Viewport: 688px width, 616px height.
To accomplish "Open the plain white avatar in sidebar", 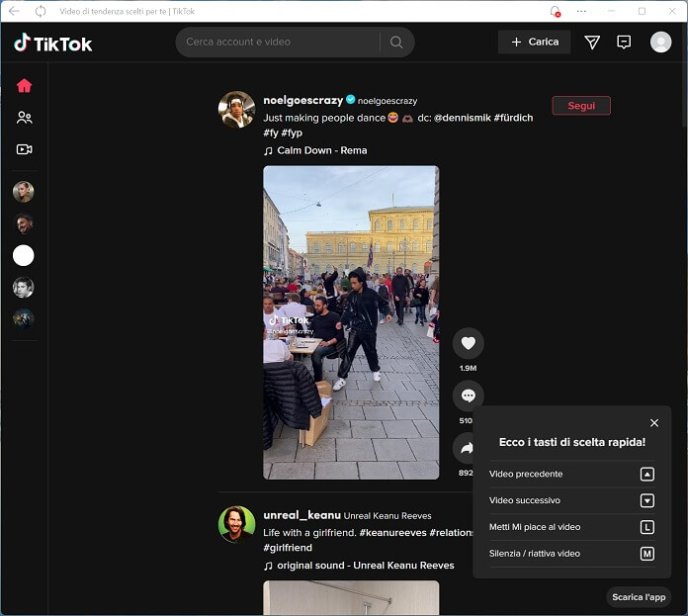I will (x=24, y=255).
